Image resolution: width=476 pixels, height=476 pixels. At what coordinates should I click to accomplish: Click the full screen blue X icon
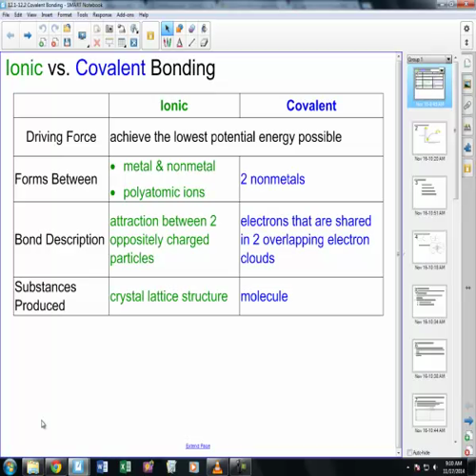(x=134, y=42)
